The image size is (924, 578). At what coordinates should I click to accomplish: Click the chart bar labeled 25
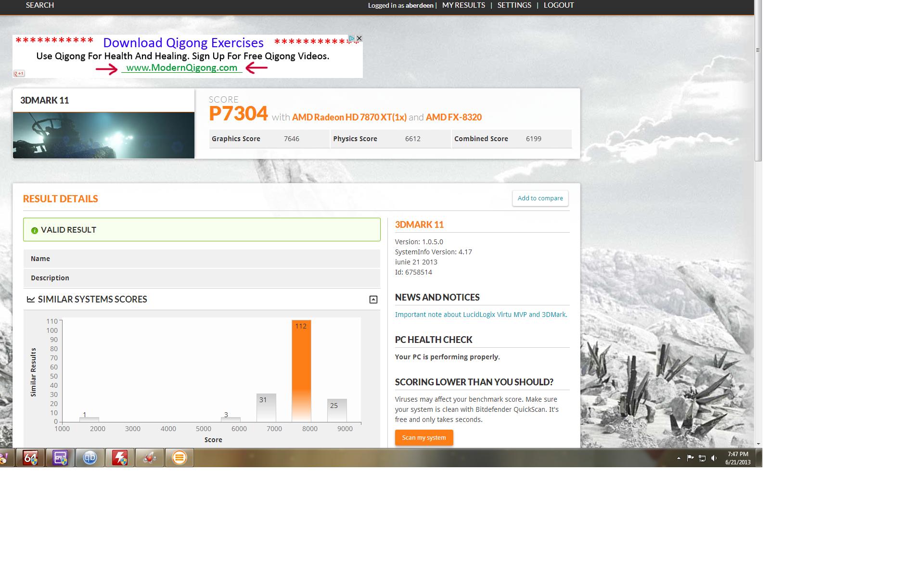337,410
